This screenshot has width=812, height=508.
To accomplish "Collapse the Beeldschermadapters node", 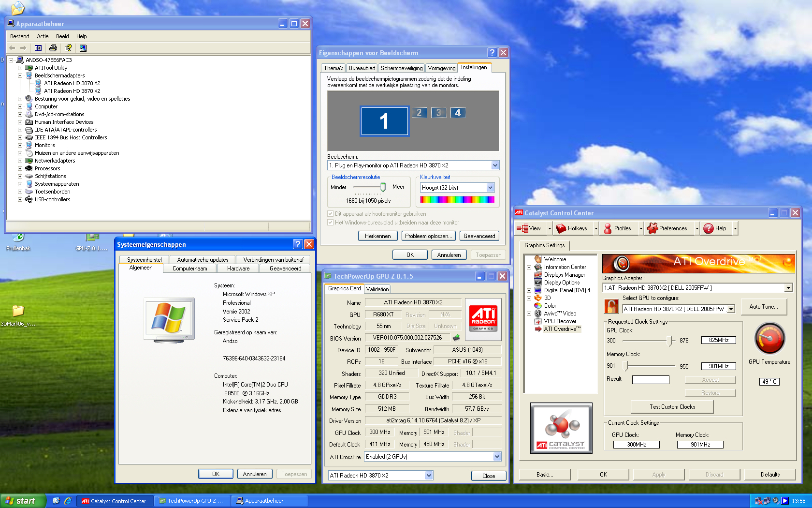I will point(20,75).
